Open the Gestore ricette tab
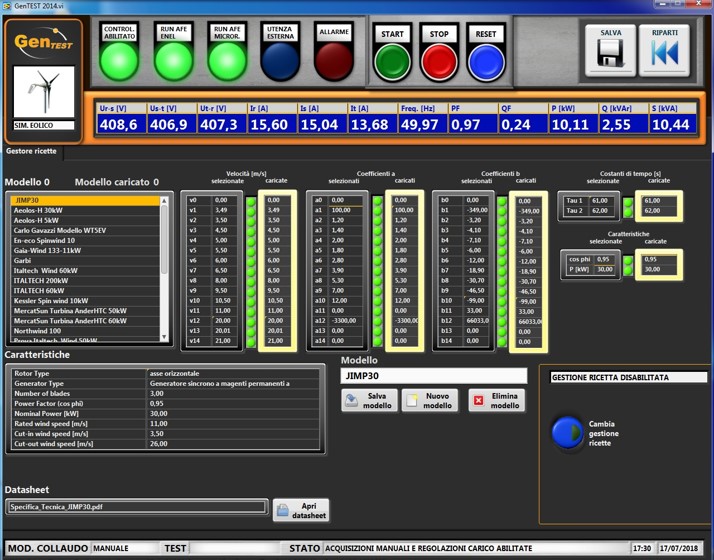The height and width of the screenshot is (560, 714). pos(32,151)
